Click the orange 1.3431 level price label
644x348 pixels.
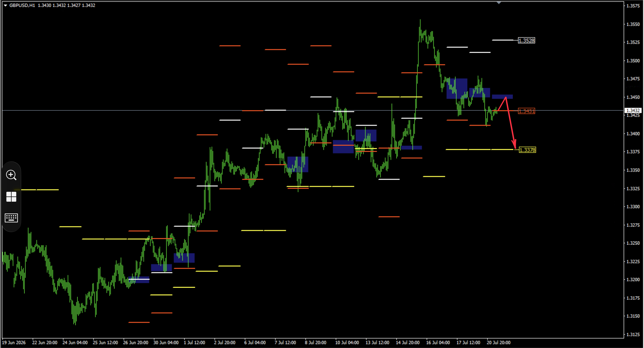527,111
